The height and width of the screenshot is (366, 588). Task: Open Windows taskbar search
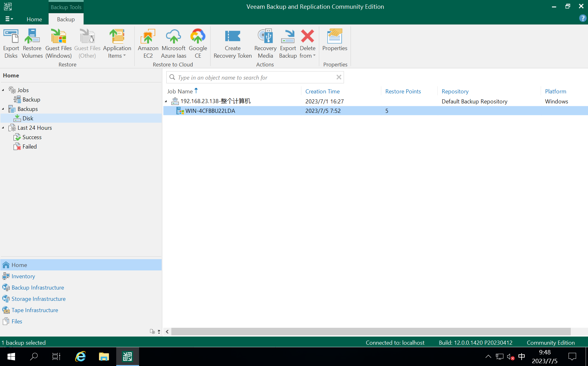coord(34,356)
